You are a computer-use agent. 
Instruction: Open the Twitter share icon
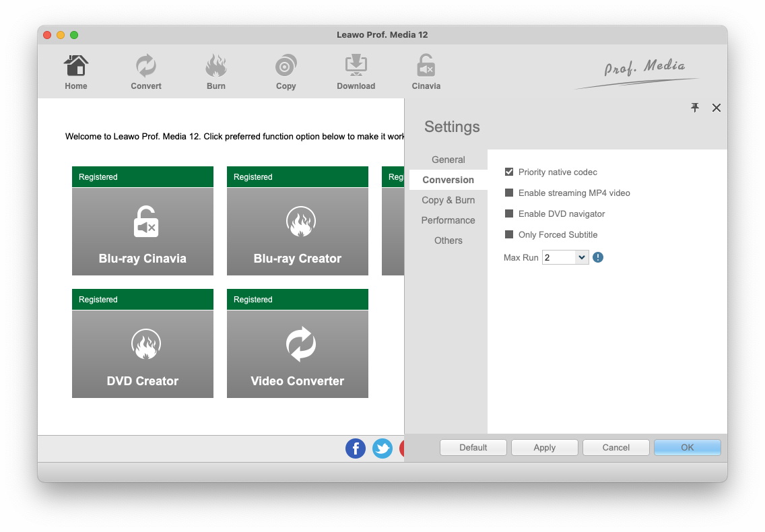point(382,448)
